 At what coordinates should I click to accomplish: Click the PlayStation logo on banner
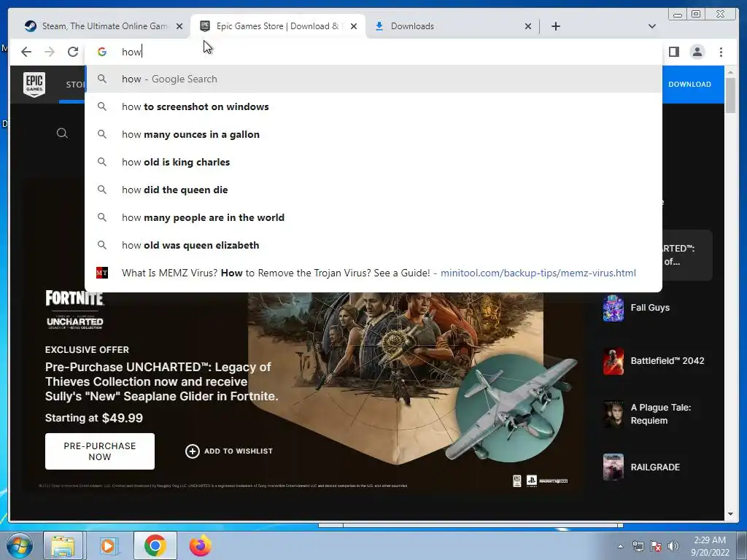pyautogui.click(x=532, y=481)
